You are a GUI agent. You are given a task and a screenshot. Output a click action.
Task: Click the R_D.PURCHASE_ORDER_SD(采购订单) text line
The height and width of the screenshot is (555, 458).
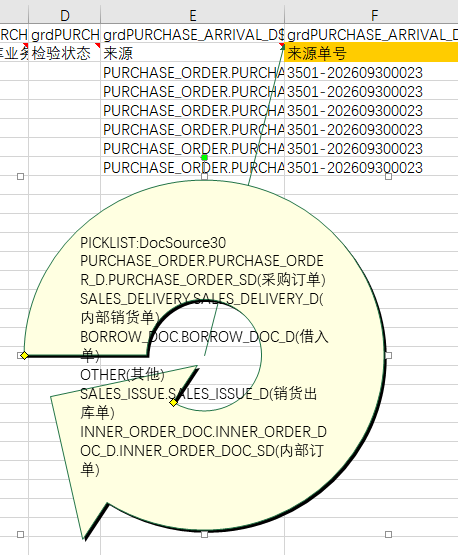[202, 280]
